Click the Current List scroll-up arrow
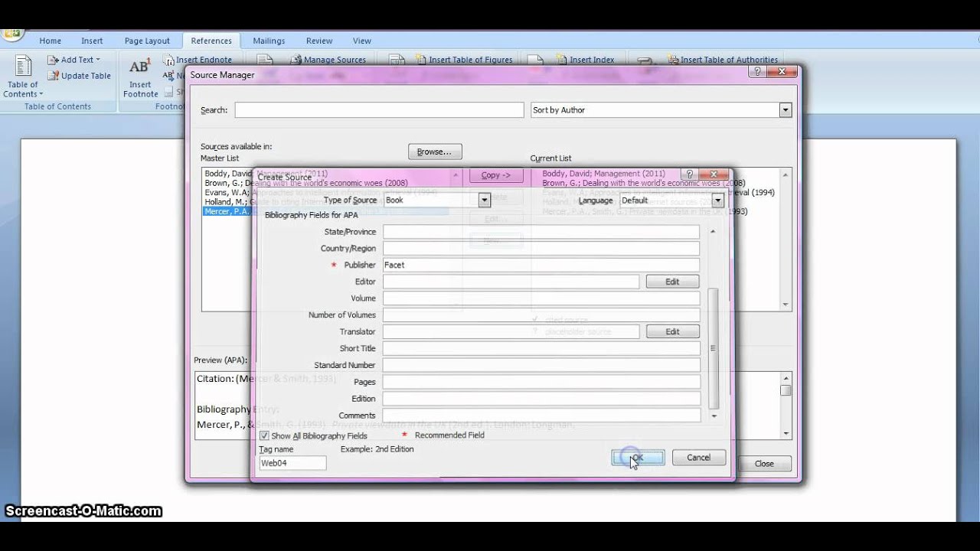 [x=786, y=175]
